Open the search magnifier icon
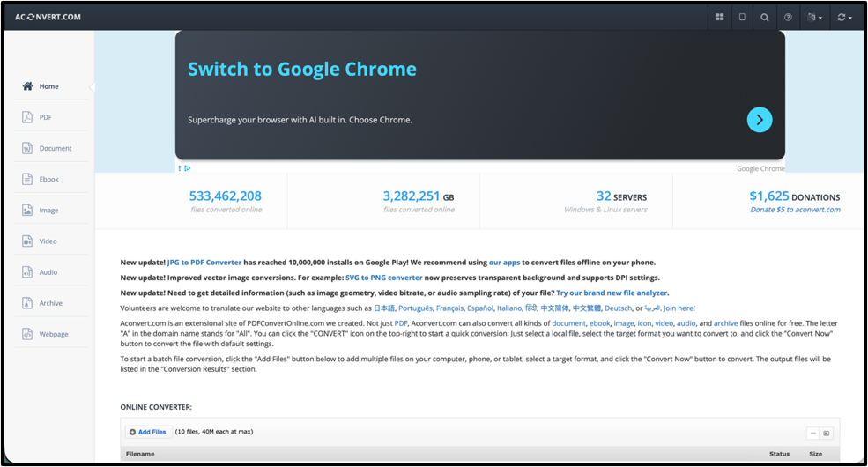This screenshot has width=868, height=467. (765, 17)
